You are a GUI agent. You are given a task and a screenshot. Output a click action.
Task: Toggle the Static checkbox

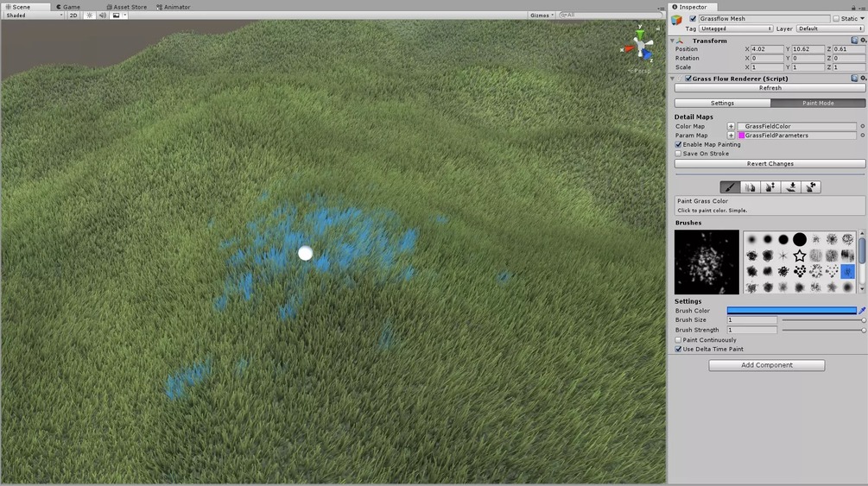tap(836, 18)
